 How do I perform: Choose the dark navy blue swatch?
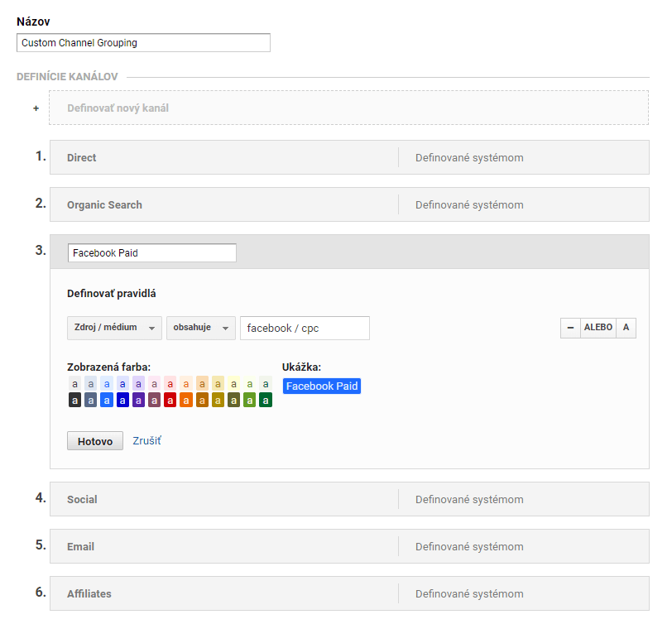click(122, 401)
